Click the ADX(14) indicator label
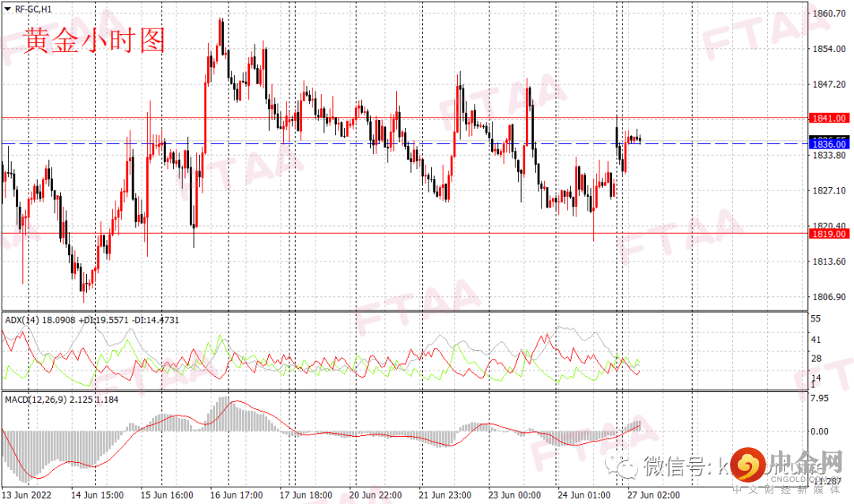Image resolution: width=854 pixels, height=504 pixels. pos(21,320)
